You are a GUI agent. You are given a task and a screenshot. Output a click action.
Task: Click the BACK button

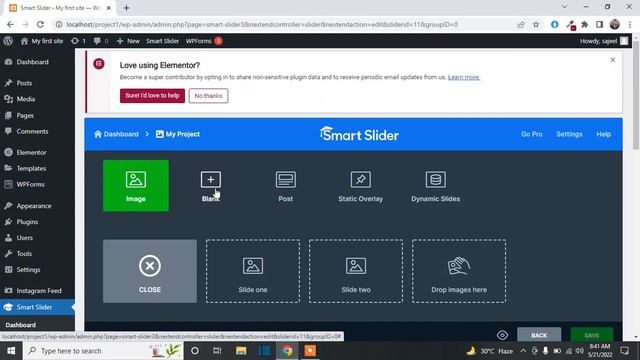tap(539, 335)
